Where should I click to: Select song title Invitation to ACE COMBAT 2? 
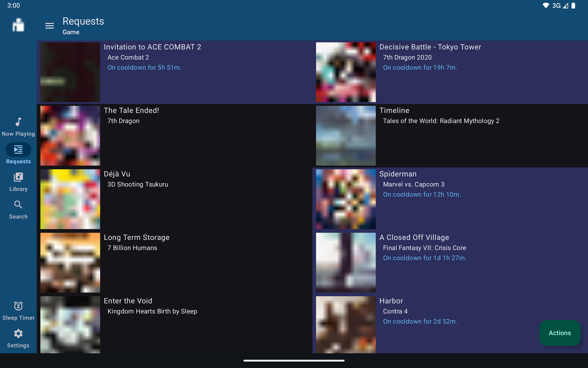[152, 47]
